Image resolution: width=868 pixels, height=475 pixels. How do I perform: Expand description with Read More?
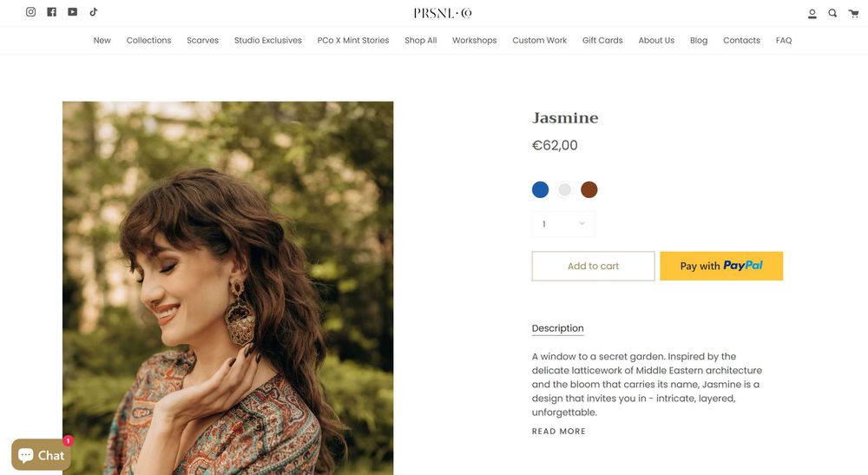click(559, 432)
